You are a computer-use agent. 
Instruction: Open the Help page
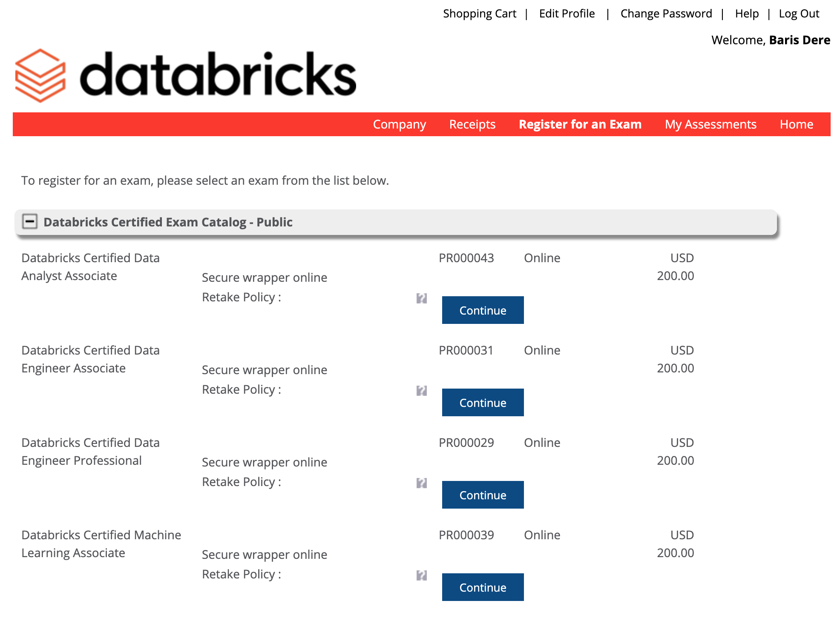747,13
